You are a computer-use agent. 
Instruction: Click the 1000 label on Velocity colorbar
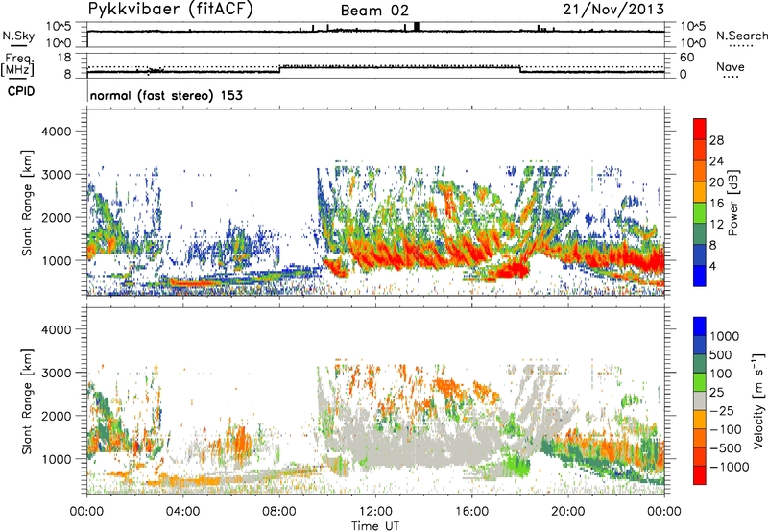725,336
